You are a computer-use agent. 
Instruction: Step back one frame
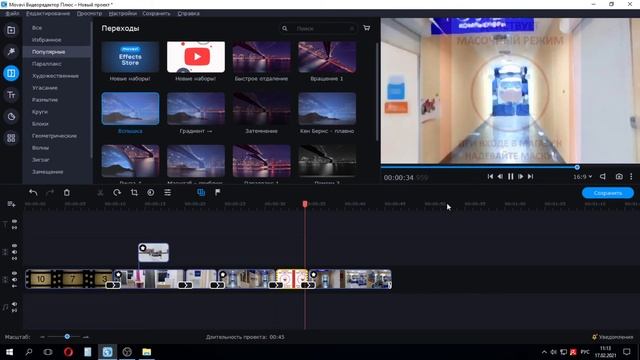pos(500,176)
